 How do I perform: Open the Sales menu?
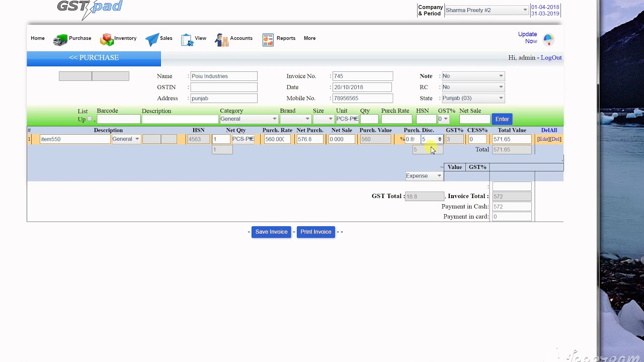(x=166, y=38)
